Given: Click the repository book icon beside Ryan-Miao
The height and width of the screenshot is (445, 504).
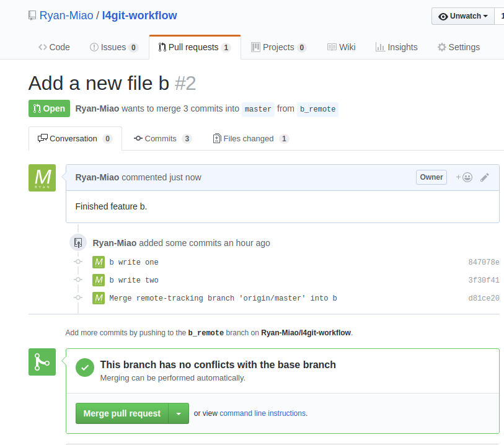Looking at the screenshot, I should point(32,15).
